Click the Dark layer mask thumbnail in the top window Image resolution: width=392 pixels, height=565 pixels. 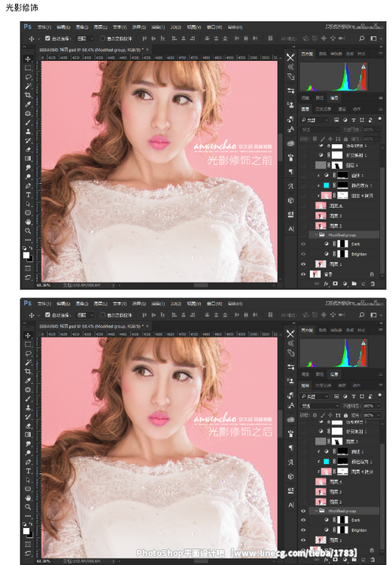coord(342,244)
